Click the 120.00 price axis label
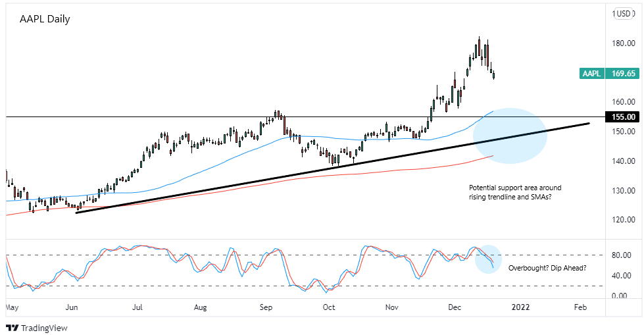Image resolution: width=644 pixels, height=335 pixels. (x=624, y=220)
